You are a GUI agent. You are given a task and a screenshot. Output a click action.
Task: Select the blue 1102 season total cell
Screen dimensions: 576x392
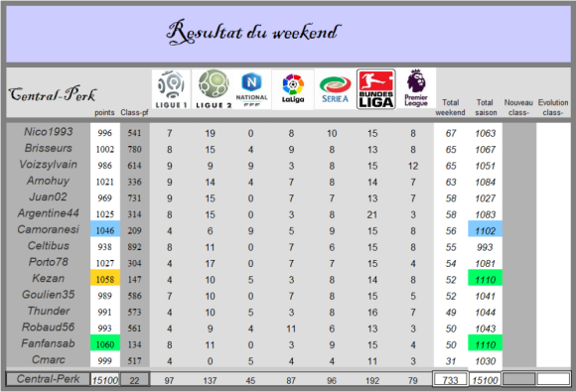485,230
